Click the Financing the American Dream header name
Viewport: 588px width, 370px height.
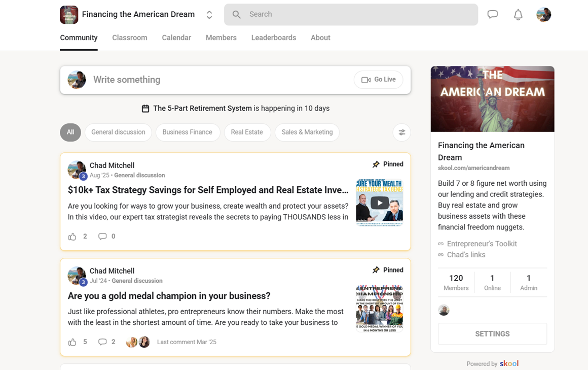click(x=138, y=14)
